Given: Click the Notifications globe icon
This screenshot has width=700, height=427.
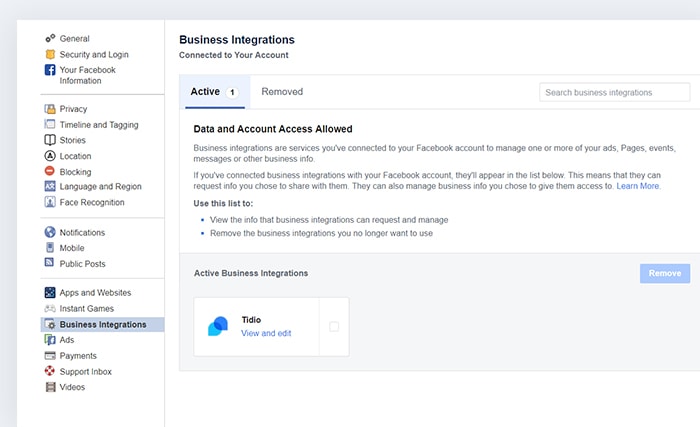Looking at the screenshot, I should (x=50, y=232).
